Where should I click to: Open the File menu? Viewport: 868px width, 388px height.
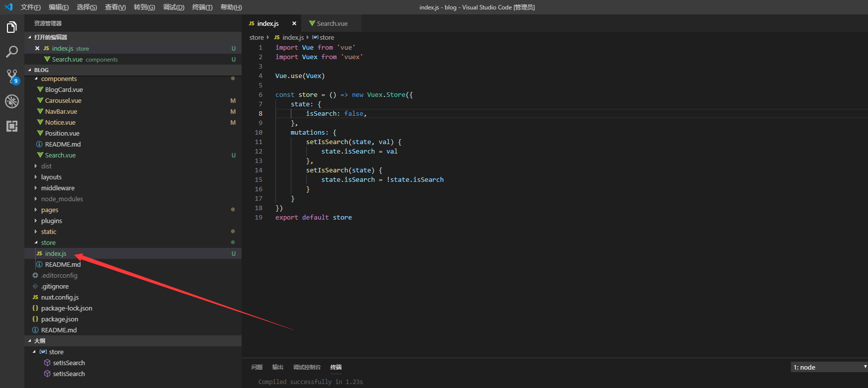[x=30, y=7]
